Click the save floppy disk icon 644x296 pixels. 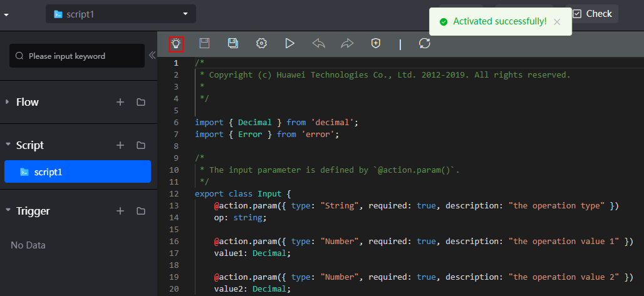tap(204, 43)
